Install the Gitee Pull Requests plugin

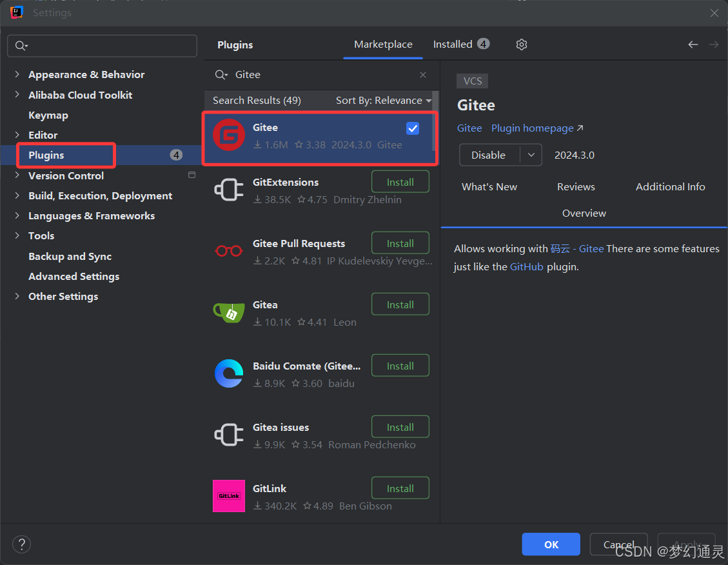[x=400, y=243]
